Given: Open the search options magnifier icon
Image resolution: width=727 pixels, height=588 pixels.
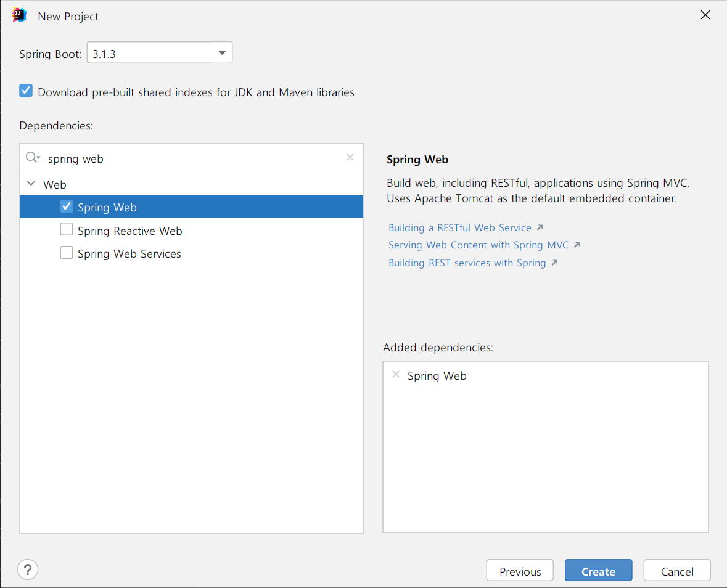Looking at the screenshot, I should click(x=33, y=158).
